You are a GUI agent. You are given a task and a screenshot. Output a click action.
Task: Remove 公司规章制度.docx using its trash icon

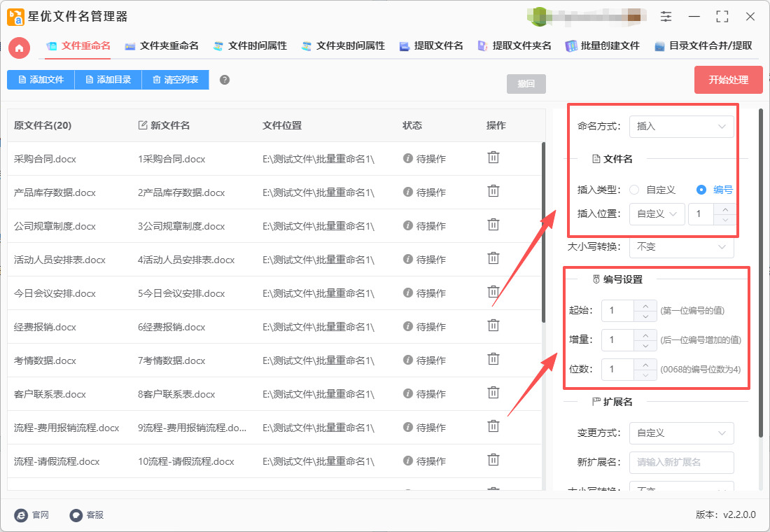click(493, 225)
